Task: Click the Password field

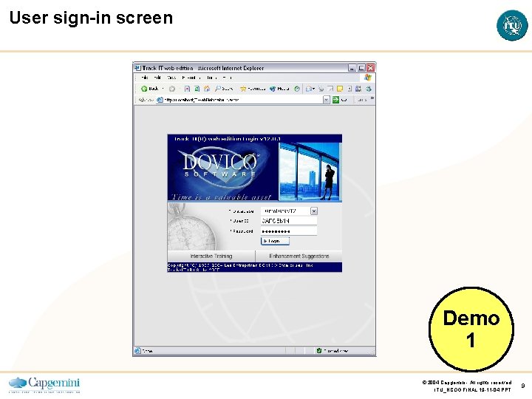Action: [289, 231]
